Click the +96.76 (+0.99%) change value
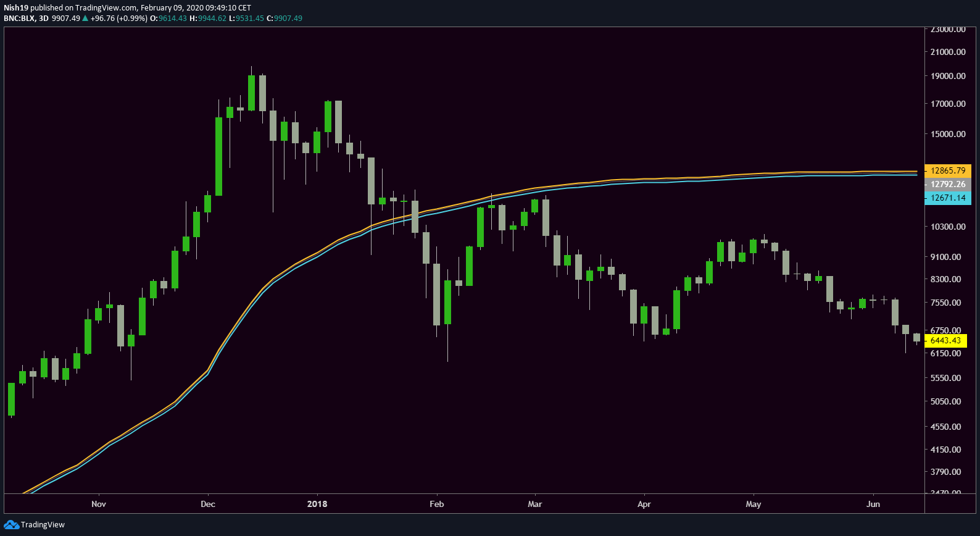Viewport: 980px width, 536px height. (119, 19)
